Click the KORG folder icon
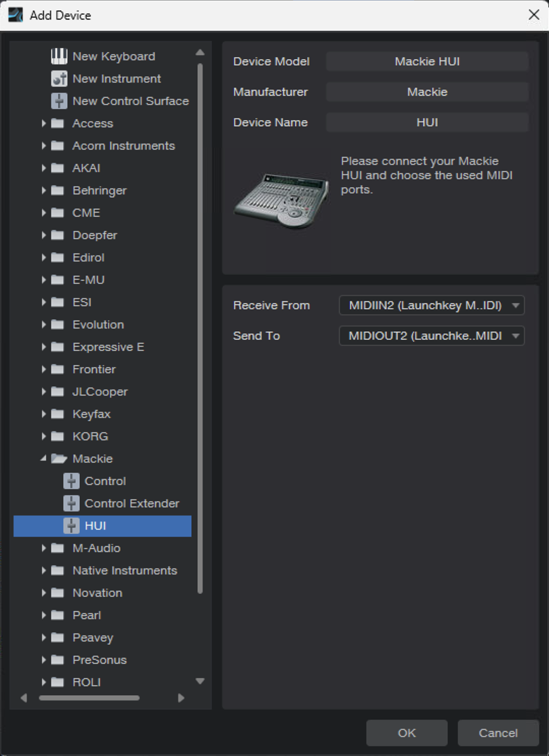 (x=58, y=436)
